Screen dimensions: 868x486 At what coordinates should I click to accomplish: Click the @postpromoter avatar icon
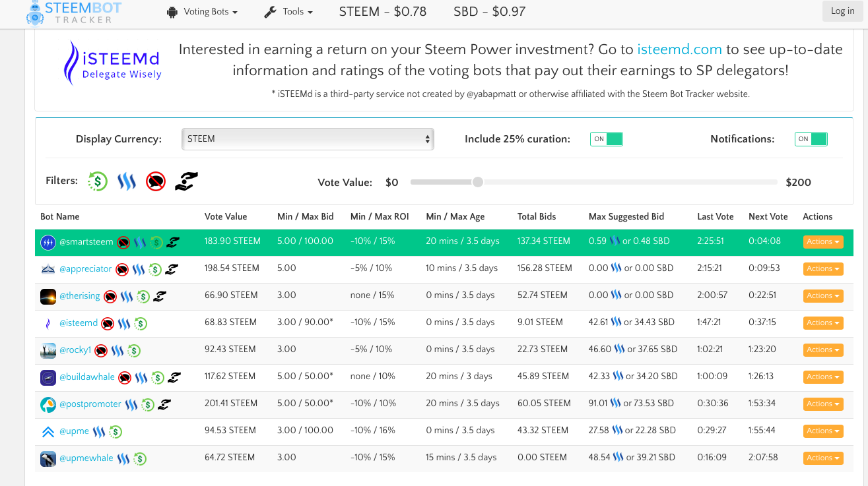click(48, 404)
